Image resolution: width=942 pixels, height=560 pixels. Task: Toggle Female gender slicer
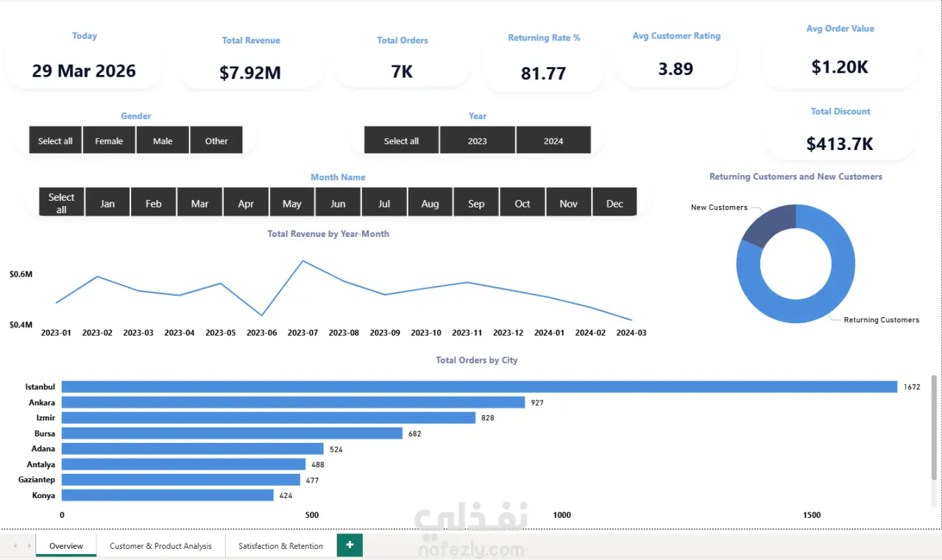tap(109, 141)
